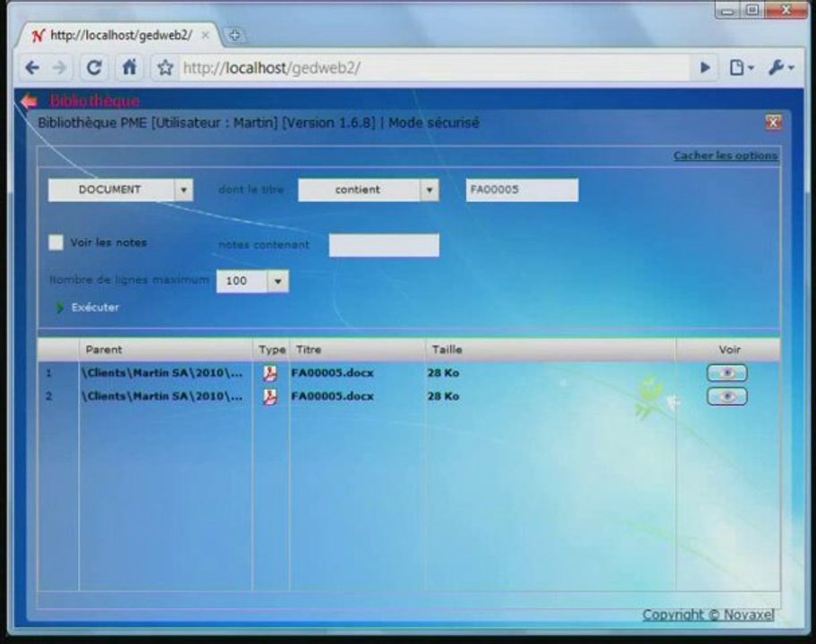Click the Go play arrow in address bar
Image resolution: width=816 pixels, height=644 pixels.
point(705,68)
